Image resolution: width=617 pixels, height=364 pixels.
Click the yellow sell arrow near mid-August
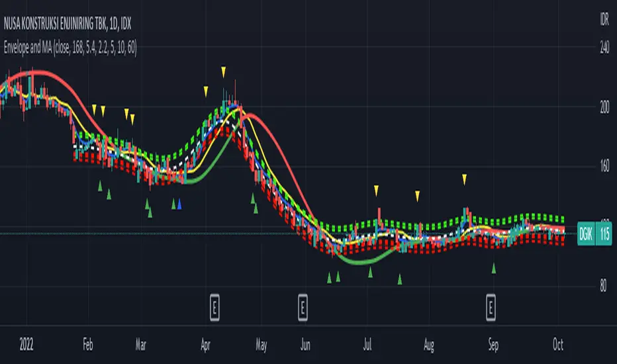464,179
